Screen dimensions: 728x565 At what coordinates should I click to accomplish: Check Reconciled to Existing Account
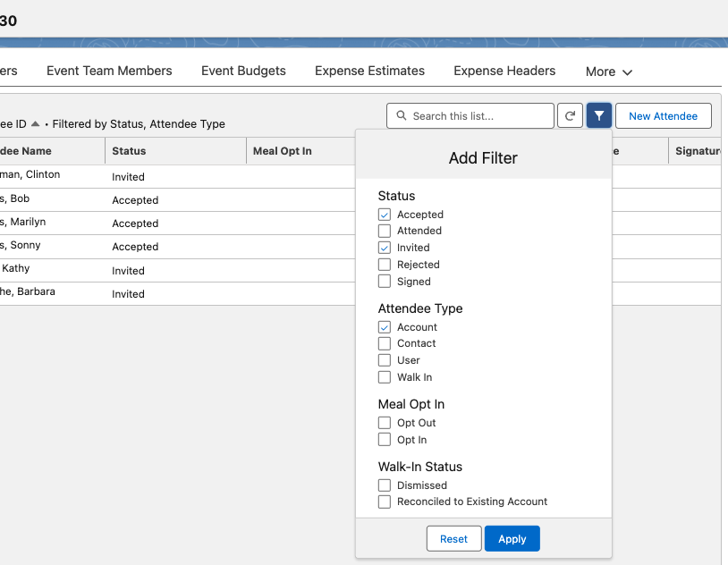385,502
